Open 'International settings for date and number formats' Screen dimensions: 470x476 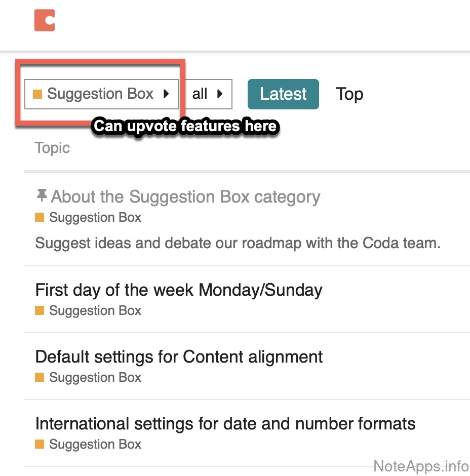225,424
